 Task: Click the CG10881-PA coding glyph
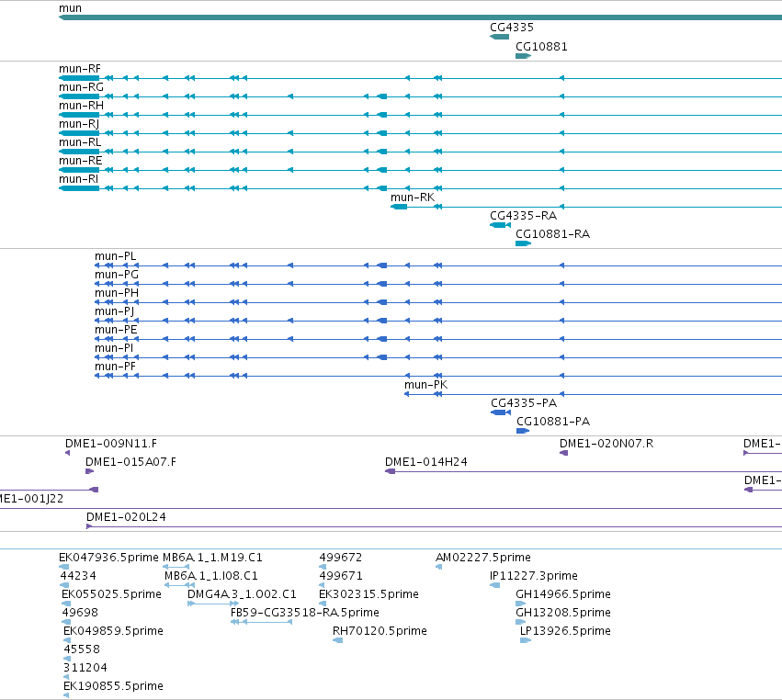coord(523,431)
